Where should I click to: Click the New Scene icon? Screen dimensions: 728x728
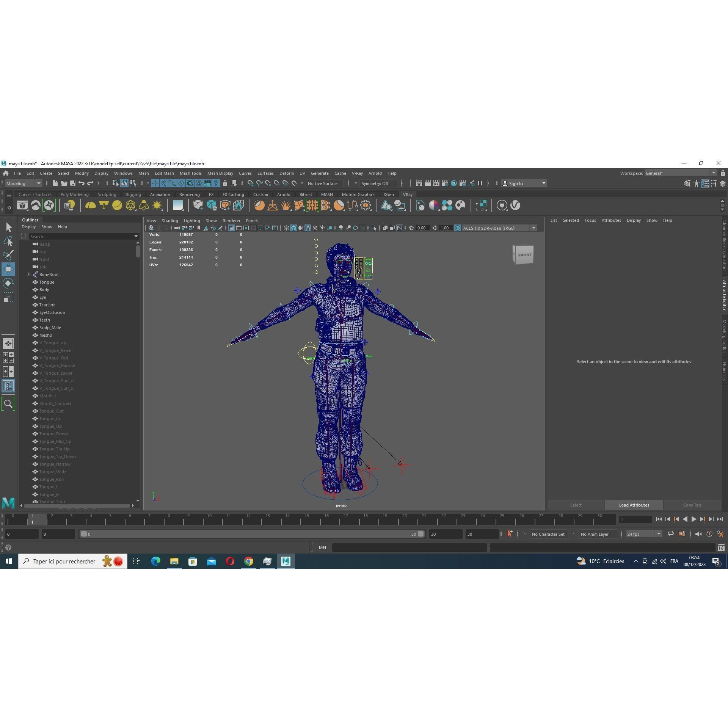pyautogui.click(x=55, y=184)
